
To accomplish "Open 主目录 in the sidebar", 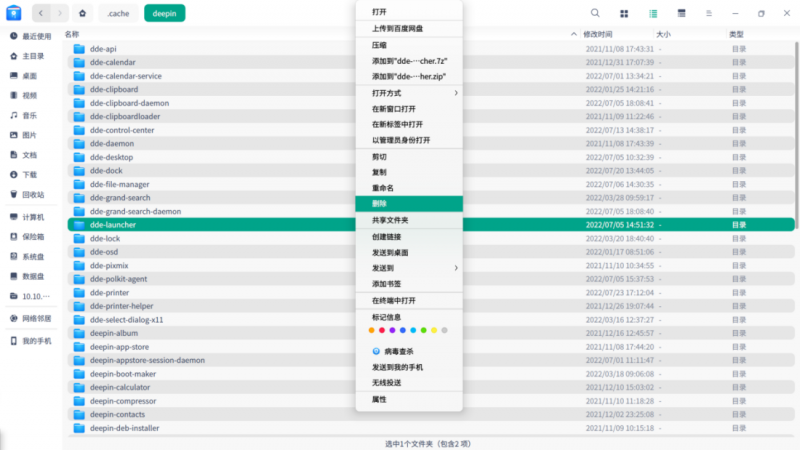I will pos(31,56).
